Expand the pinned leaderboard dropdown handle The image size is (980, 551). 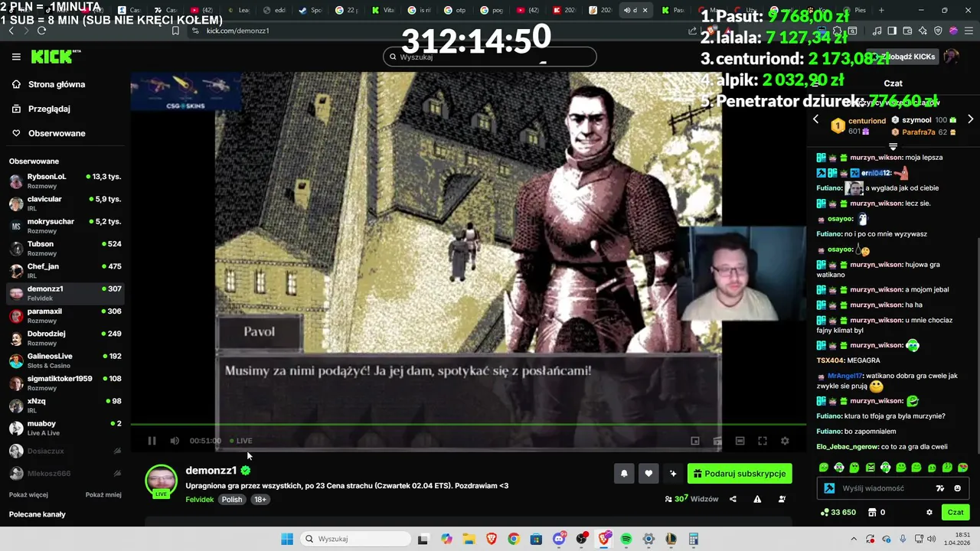(893, 145)
